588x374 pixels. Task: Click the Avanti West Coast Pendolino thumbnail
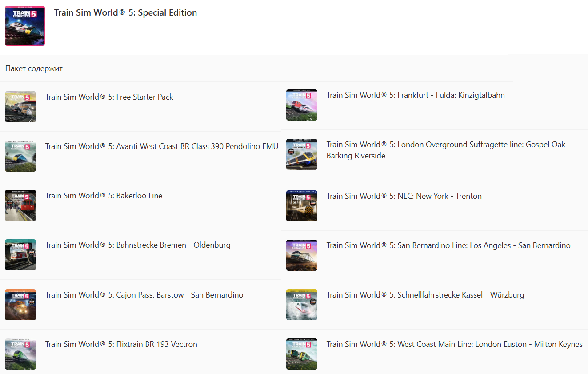(20, 156)
